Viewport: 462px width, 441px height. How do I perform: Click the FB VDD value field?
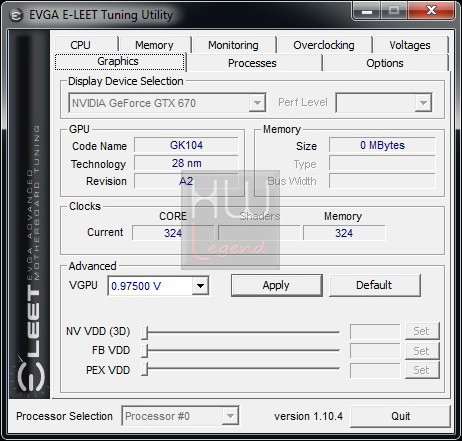point(375,351)
